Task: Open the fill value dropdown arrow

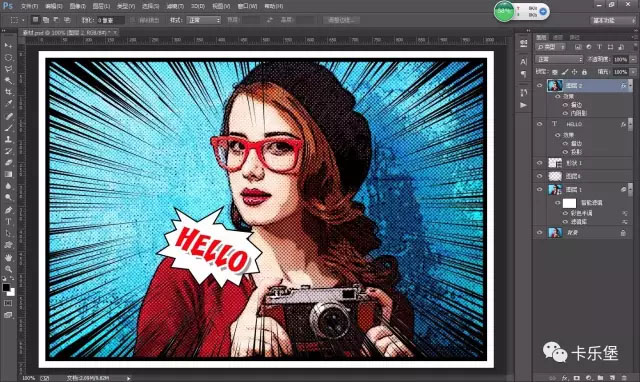Action: (633, 72)
